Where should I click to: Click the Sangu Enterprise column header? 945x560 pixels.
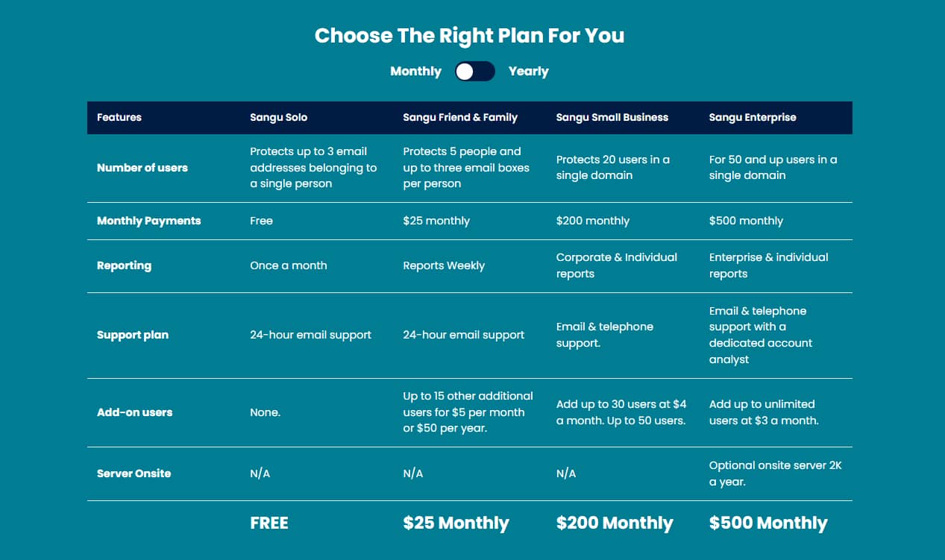tap(753, 117)
